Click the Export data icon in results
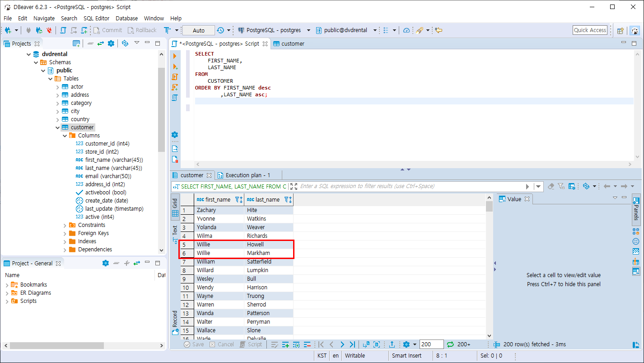The width and height of the screenshot is (644, 363). [392, 344]
